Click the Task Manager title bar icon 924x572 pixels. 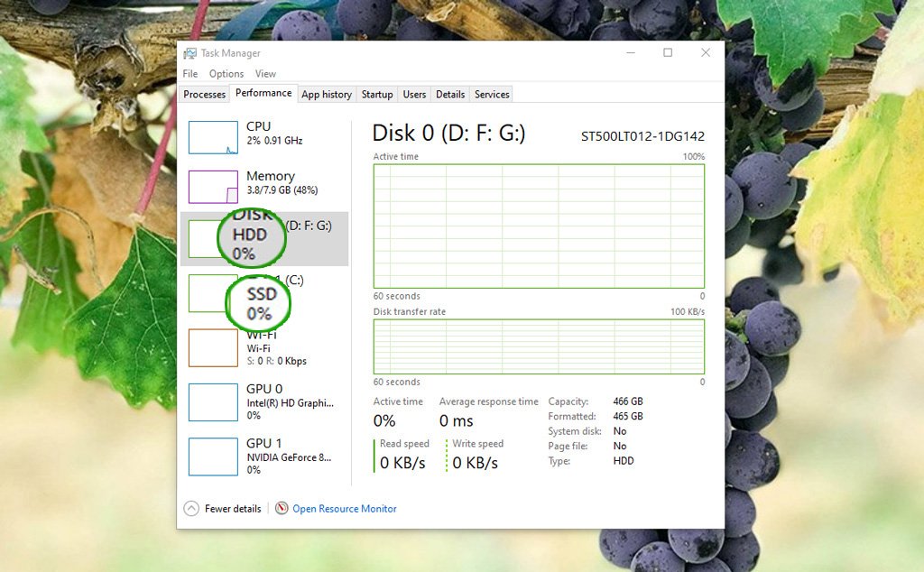[x=189, y=53]
